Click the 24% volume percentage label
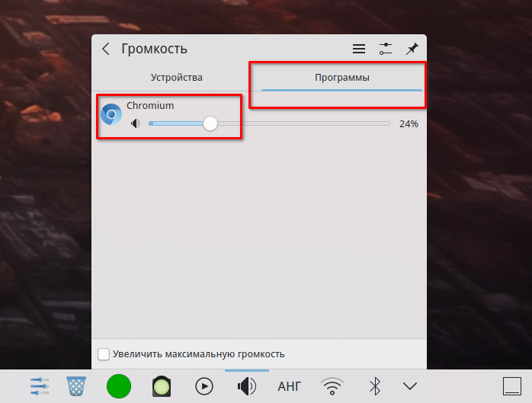The height and width of the screenshot is (403, 532). (409, 123)
